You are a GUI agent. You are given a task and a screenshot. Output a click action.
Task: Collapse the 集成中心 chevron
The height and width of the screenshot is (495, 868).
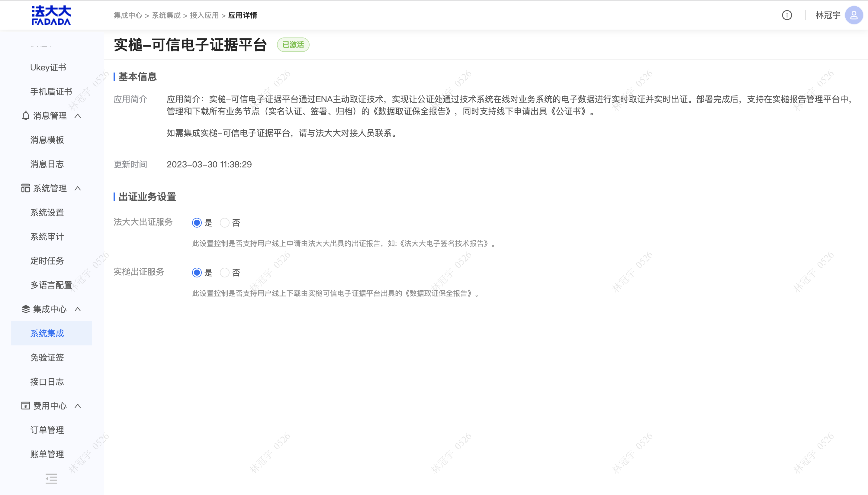(78, 309)
